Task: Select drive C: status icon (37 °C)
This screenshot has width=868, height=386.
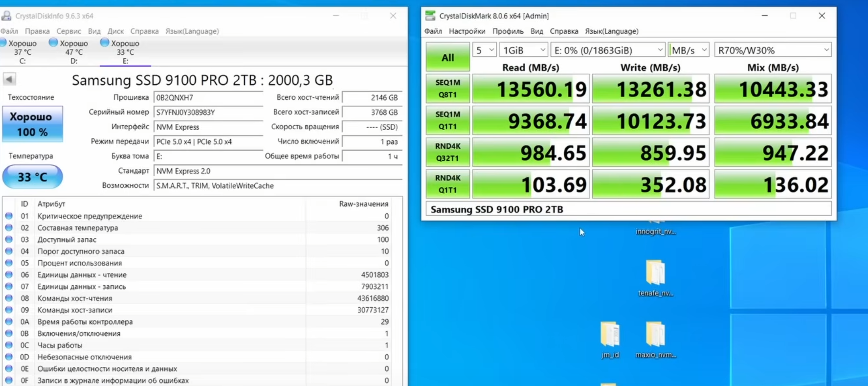Action: [3, 43]
